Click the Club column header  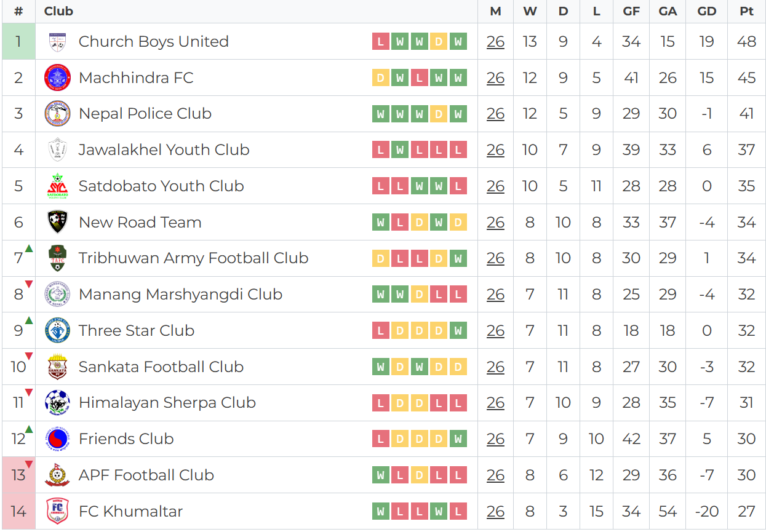click(x=58, y=12)
